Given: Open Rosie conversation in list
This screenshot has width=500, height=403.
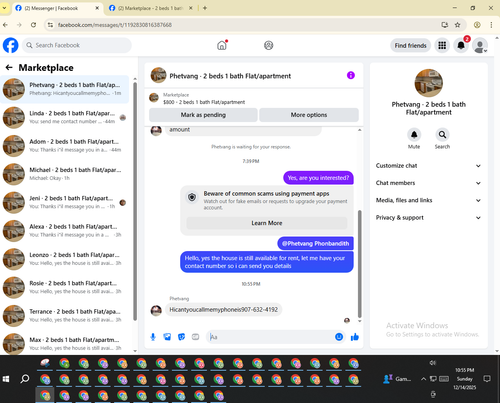Looking at the screenshot, I should [65, 287].
